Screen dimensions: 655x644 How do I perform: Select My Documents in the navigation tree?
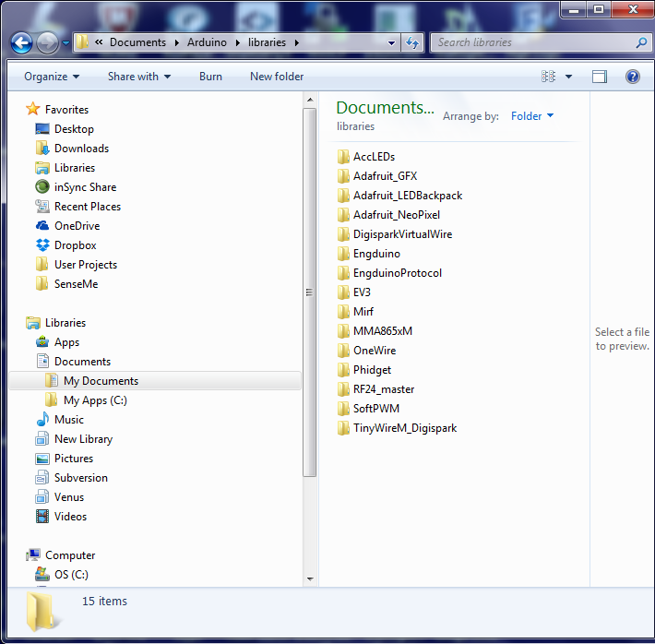point(155,381)
